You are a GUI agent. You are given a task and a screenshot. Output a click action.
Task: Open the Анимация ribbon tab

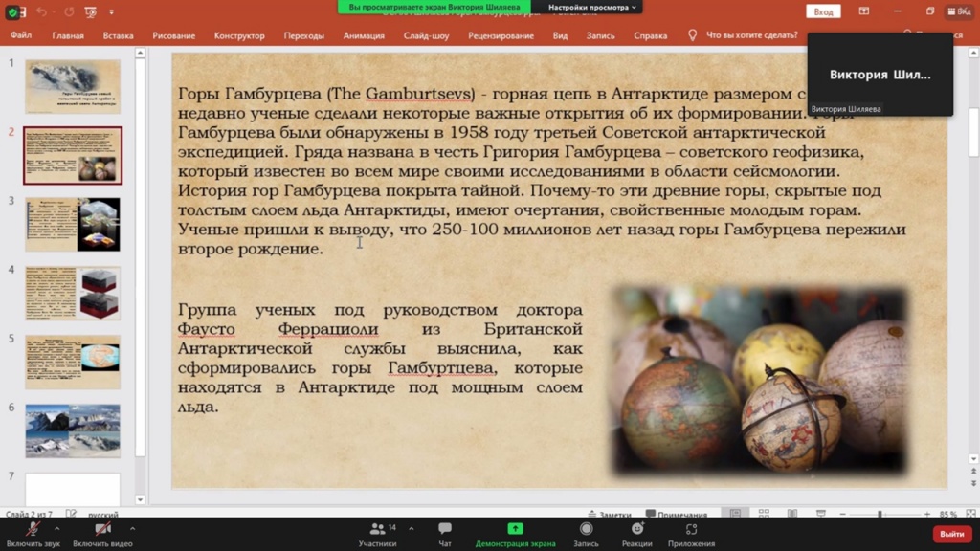pyautogui.click(x=364, y=35)
